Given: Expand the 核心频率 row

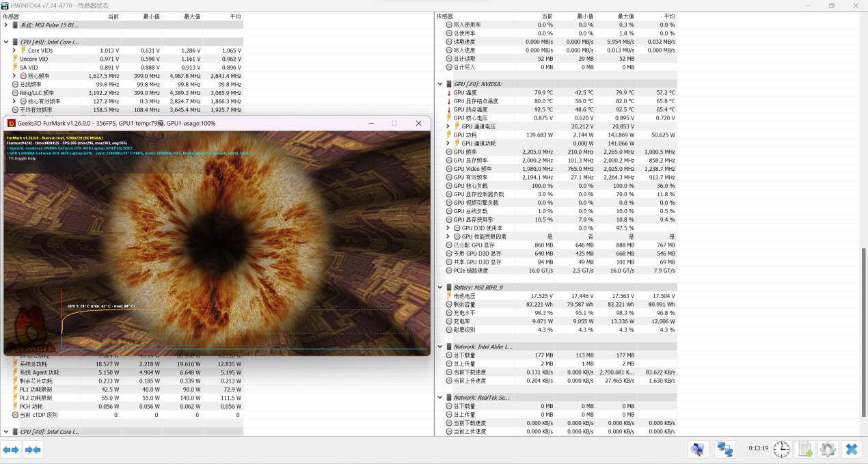Looking at the screenshot, I should pos(14,76).
